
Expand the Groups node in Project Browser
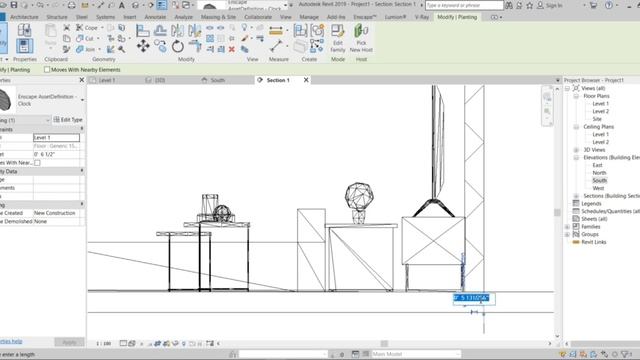(x=567, y=234)
